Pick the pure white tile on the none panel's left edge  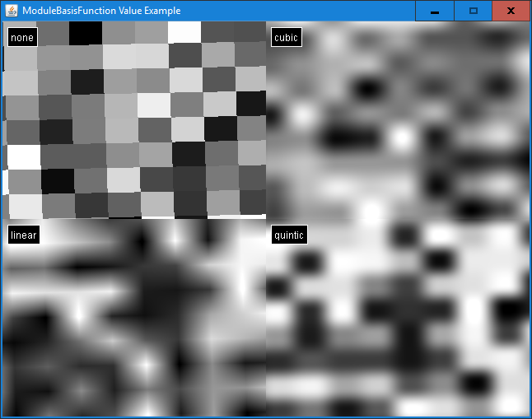pyautogui.click(x=23, y=156)
